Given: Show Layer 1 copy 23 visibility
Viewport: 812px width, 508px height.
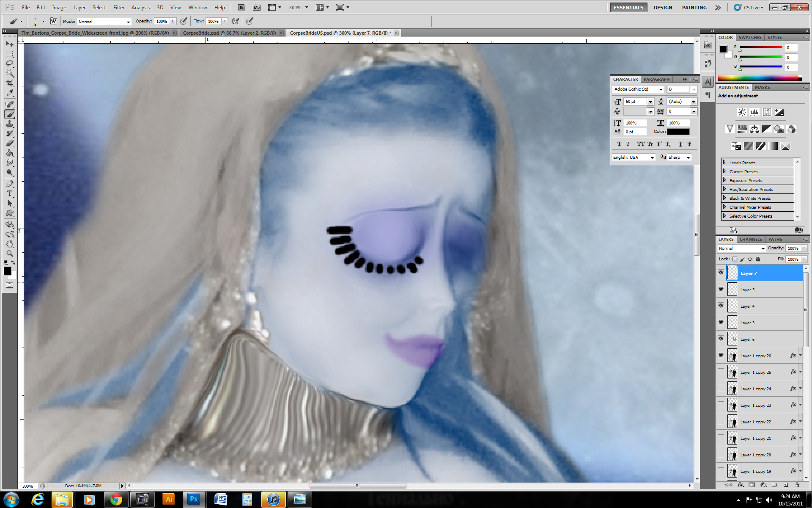Looking at the screenshot, I should [721, 405].
